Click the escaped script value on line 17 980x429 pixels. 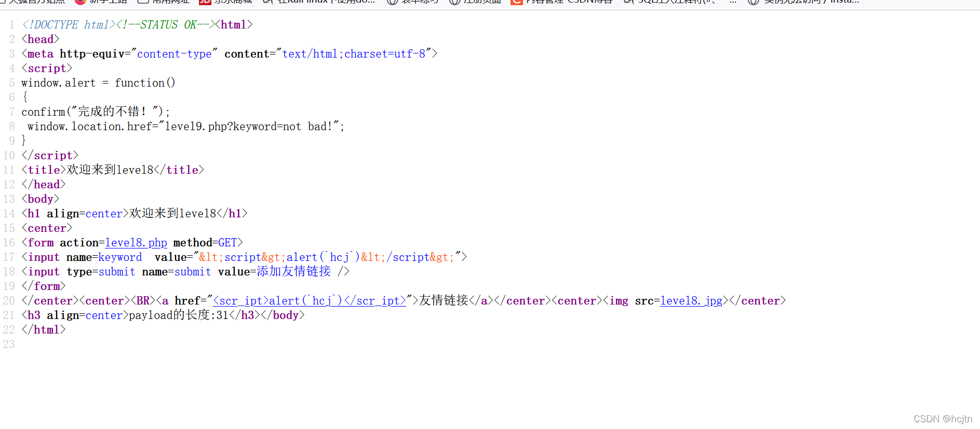tap(327, 257)
